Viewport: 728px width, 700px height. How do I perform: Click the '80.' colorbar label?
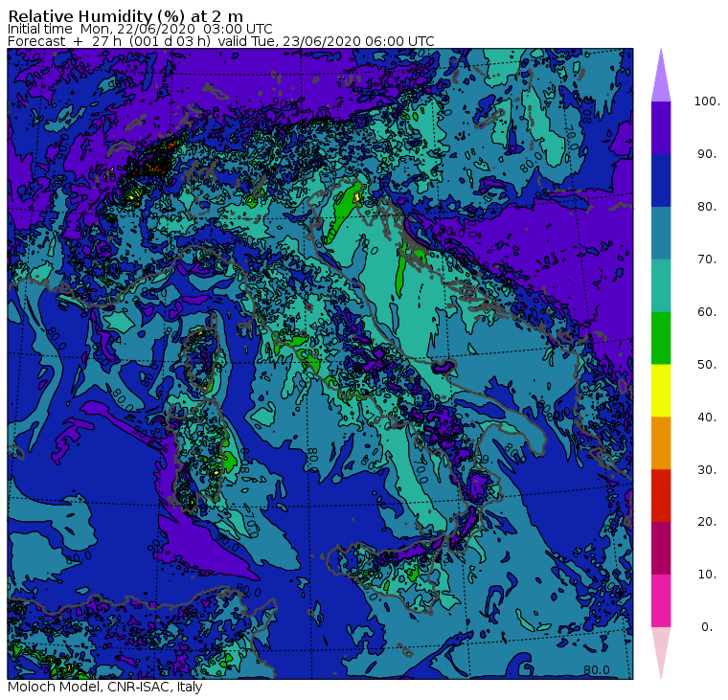(707, 207)
